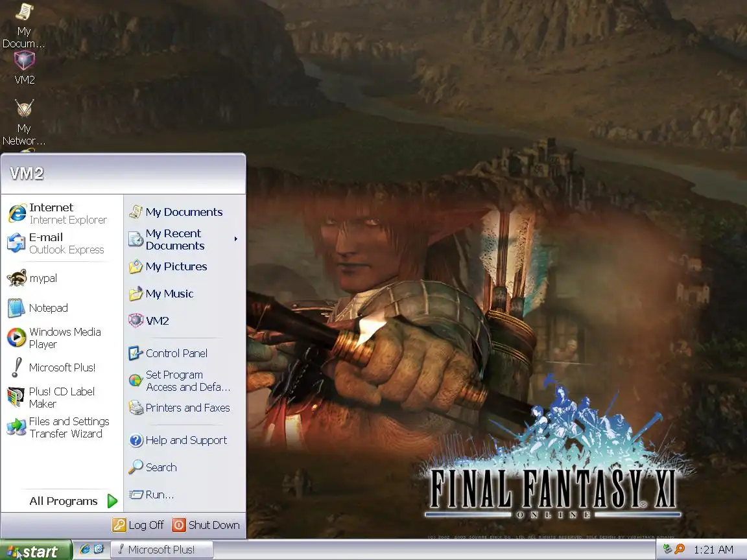The image size is (747, 560).
Task: Open Microsoft Plus! in Start menu list
Action: click(62, 367)
